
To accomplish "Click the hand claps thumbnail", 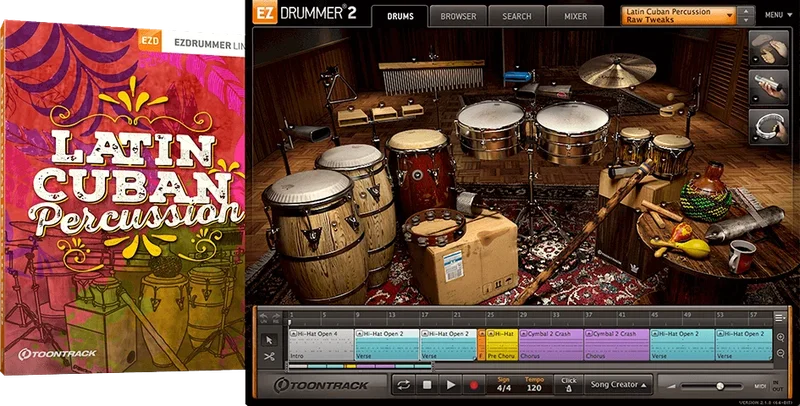I will tap(768, 47).
